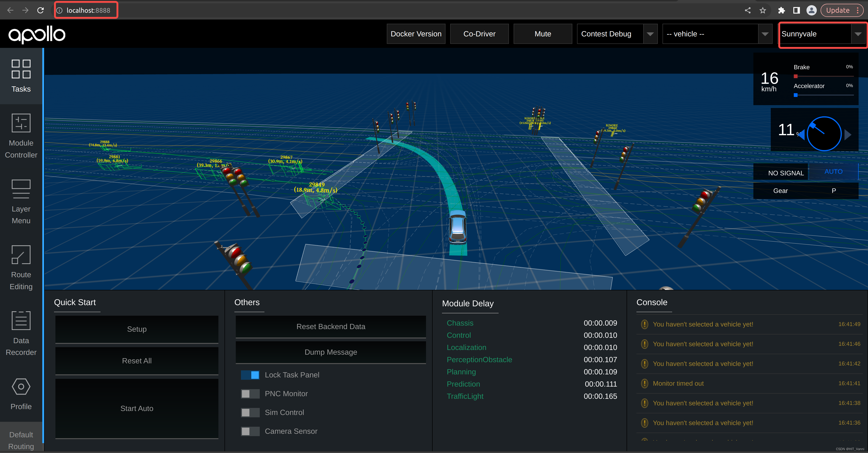Disable the Lock Task Panel toggle
The width and height of the screenshot is (868, 453).
click(250, 375)
